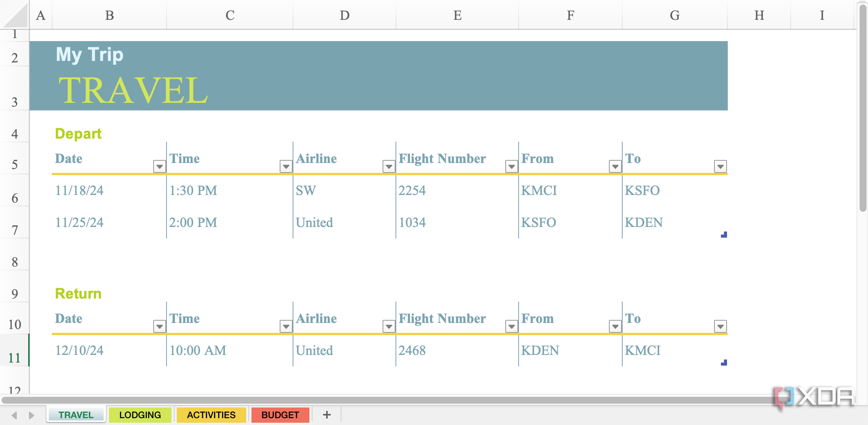Open the filter for the Return Airline column
The width and height of the screenshot is (868, 425).
[388, 326]
